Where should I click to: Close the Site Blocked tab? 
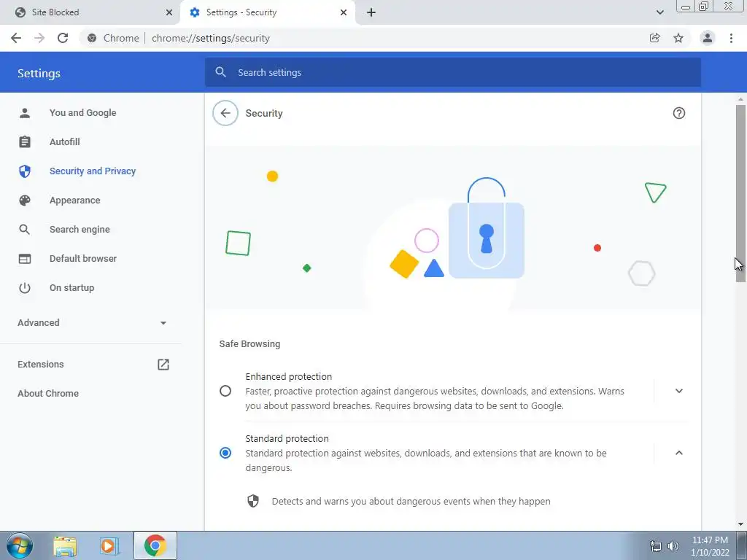pyautogui.click(x=169, y=12)
